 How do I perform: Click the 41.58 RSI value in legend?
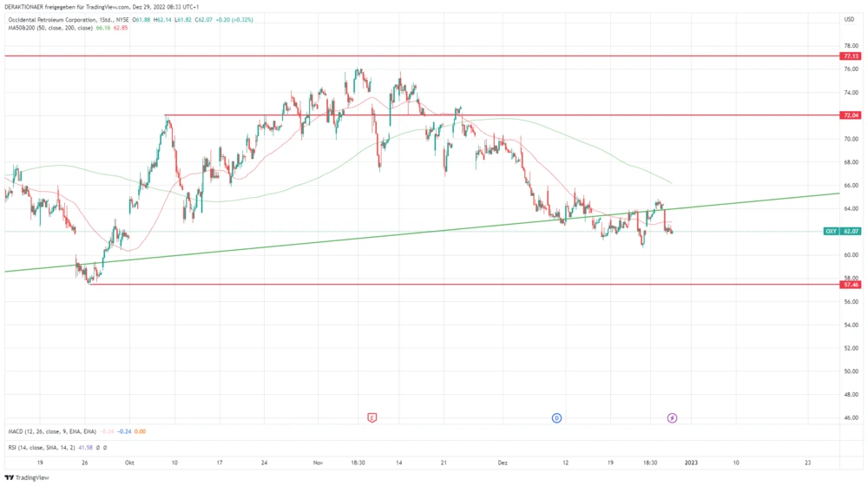[85, 448]
